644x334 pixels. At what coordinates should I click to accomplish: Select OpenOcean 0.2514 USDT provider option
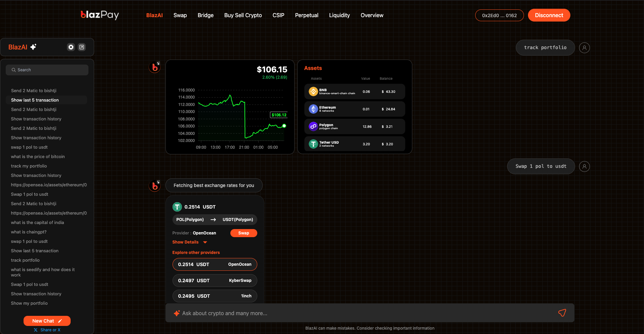(x=215, y=264)
